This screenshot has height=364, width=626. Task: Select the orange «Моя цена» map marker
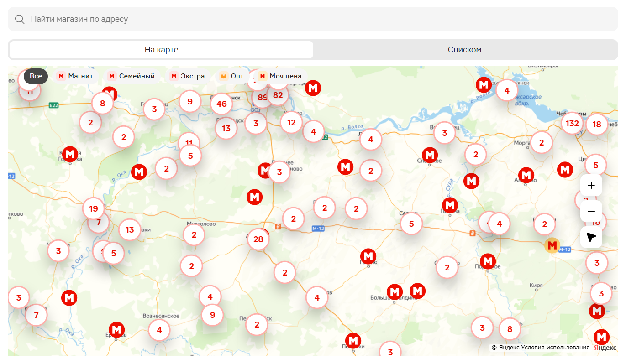point(552,245)
